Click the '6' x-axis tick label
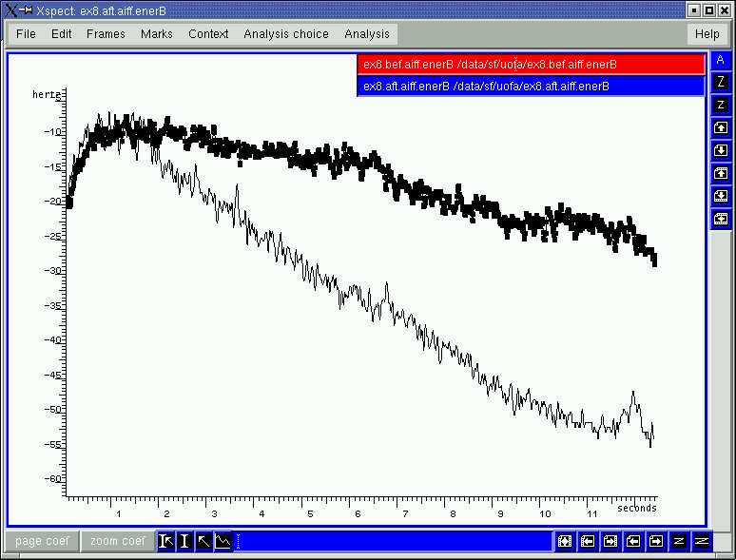This screenshot has height=560, width=736. click(358, 514)
